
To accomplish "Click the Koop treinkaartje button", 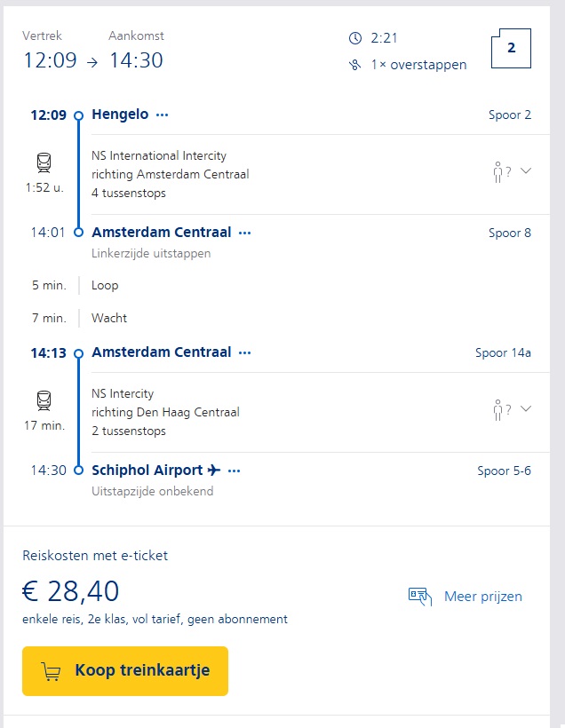I will (125, 671).
